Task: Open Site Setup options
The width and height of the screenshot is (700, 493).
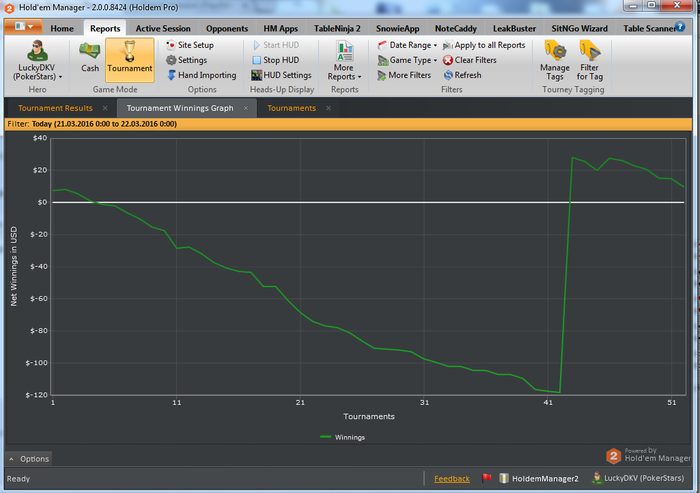Action: point(190,45)
